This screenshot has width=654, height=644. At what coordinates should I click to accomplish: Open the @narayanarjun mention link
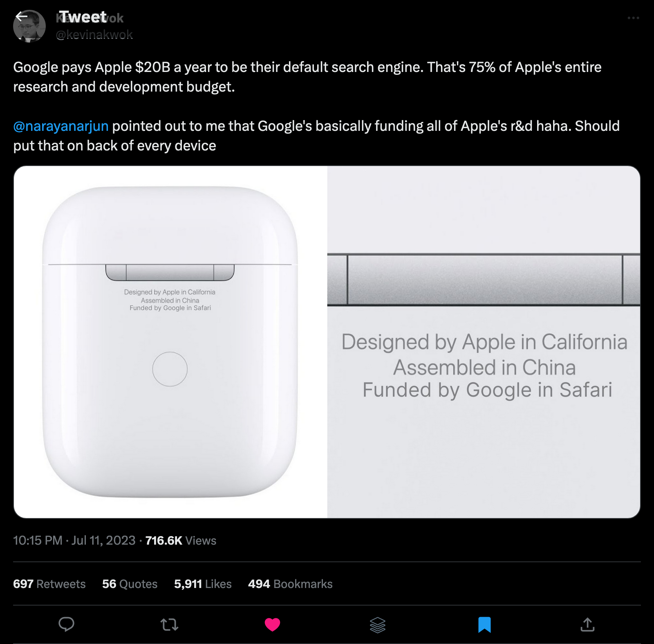coord(61,126)
